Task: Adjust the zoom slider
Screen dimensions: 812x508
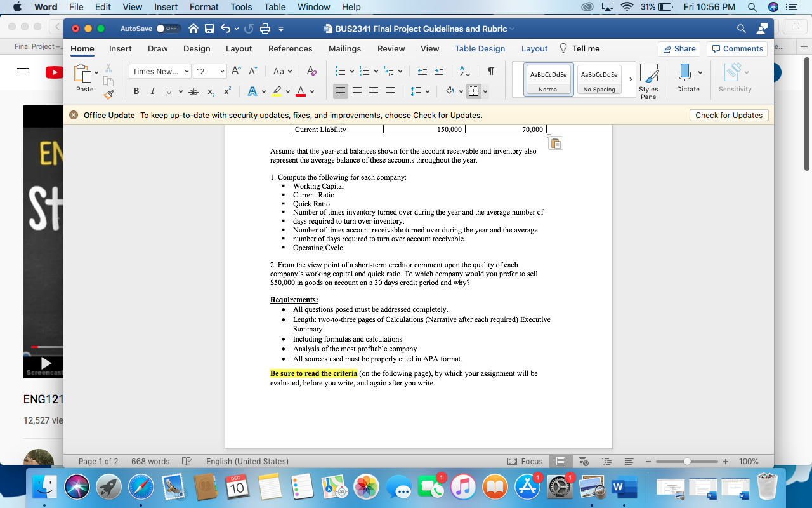Action: click(x=687, y=462)
